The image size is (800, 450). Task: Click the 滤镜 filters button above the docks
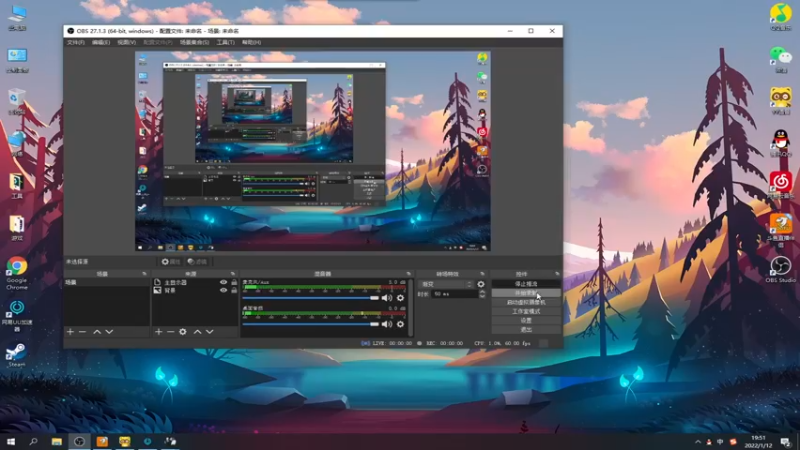pyautogui.click(x=197, y=262)
